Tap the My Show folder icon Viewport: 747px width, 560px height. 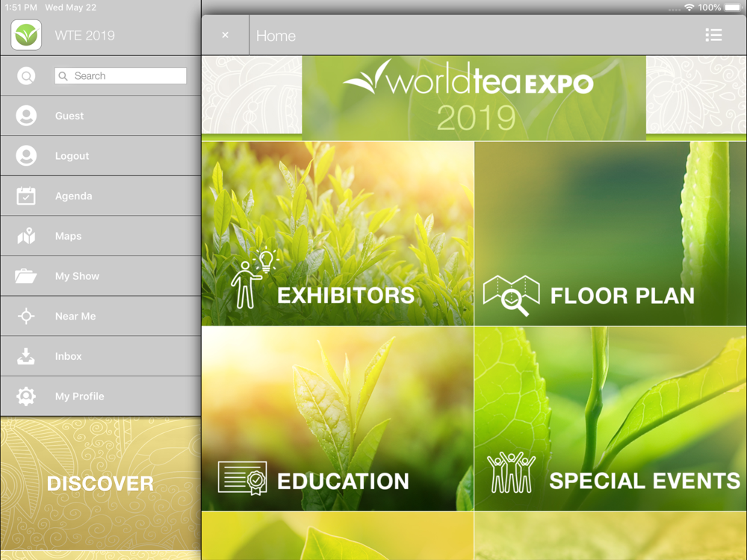tap(26, 276)
